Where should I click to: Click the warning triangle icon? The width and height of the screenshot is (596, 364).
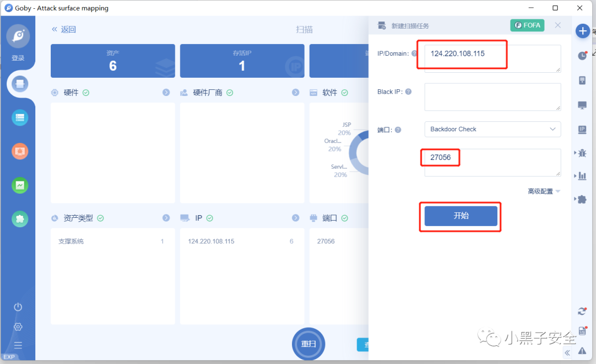coord(582,351)
